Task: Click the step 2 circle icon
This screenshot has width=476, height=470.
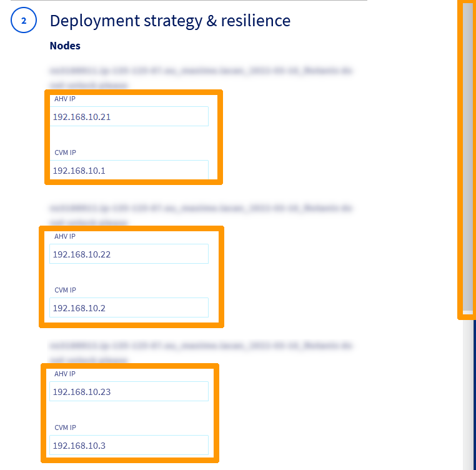Action: click(x=24, y=21)
